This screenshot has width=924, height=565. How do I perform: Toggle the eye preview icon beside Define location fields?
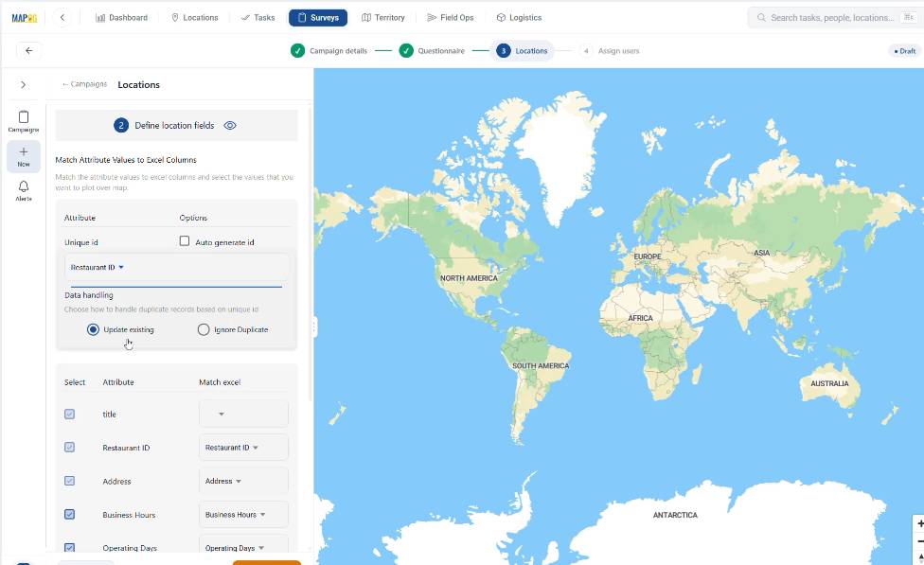pos(230,126)
